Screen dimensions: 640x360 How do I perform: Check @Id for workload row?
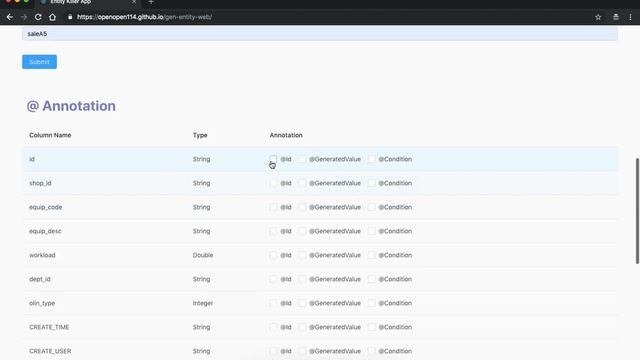[x=273, y=255]
